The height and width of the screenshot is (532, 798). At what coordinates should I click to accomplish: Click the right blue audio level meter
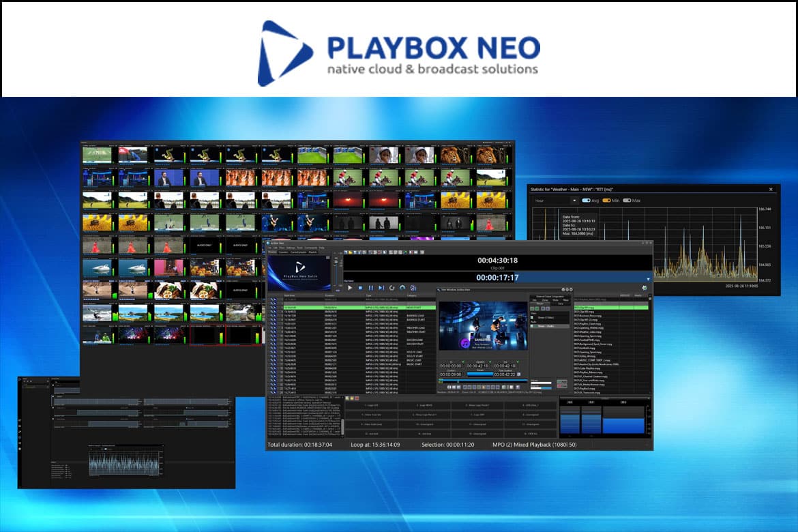[x=624, y=419]
